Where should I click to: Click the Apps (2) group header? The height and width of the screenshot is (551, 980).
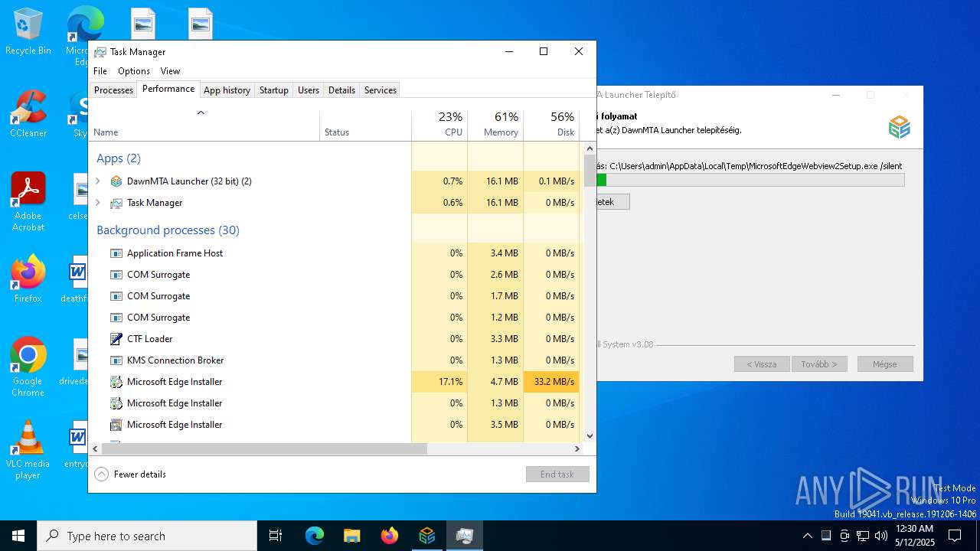[x=119, y=158]
